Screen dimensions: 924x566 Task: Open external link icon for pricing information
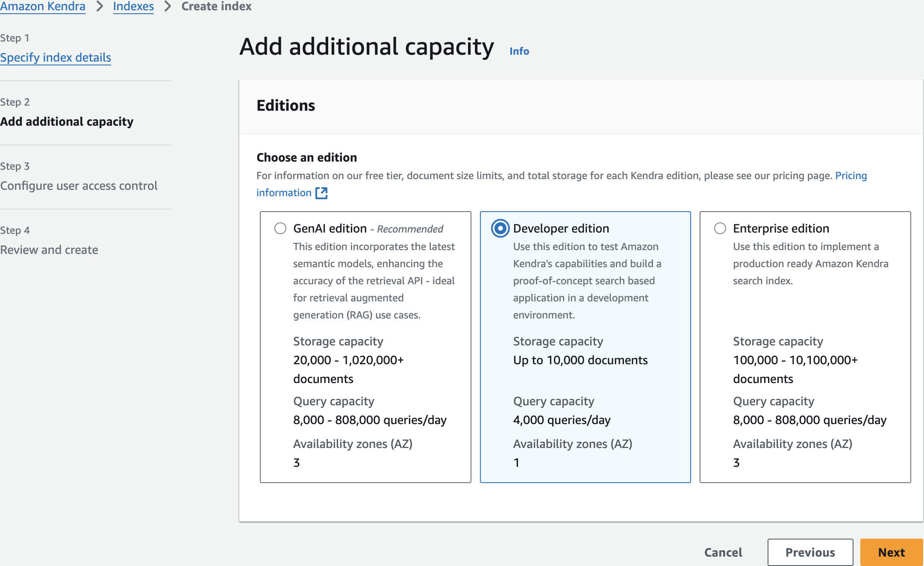[321, 193]
